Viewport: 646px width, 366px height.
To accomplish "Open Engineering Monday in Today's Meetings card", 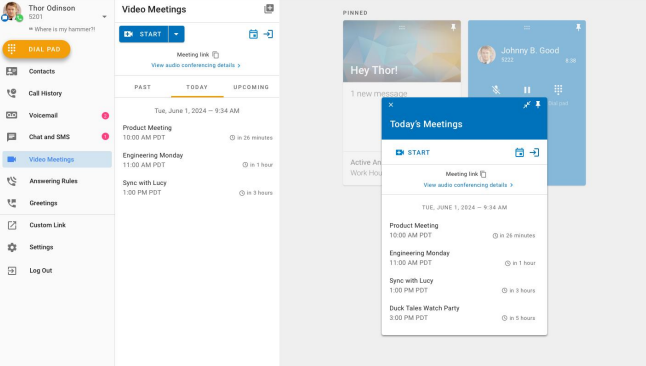I will click(x=464, y=258).
